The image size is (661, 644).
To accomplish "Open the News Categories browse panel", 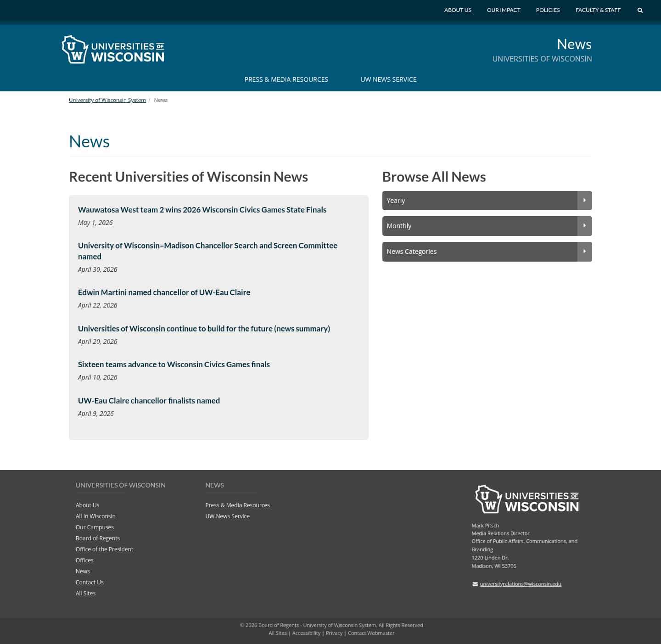I will tap(487, 252).
